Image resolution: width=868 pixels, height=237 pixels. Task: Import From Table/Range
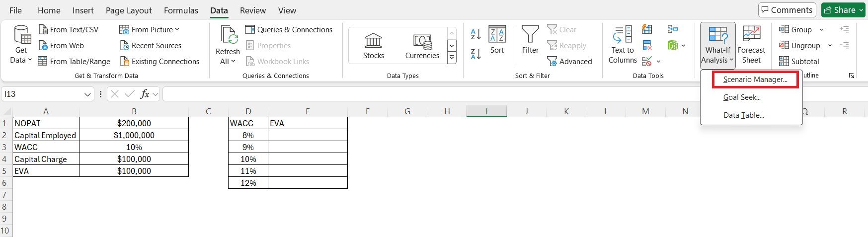point(75,62)
